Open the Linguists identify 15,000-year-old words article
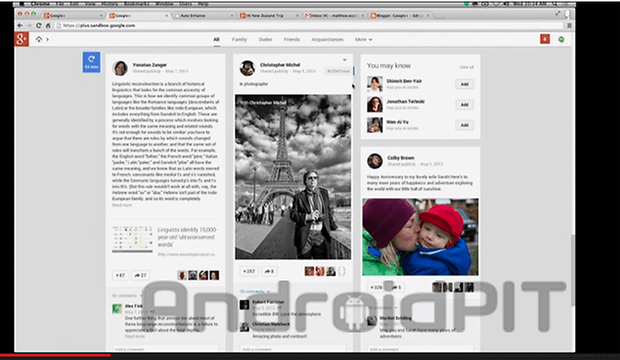 point(187,237)
